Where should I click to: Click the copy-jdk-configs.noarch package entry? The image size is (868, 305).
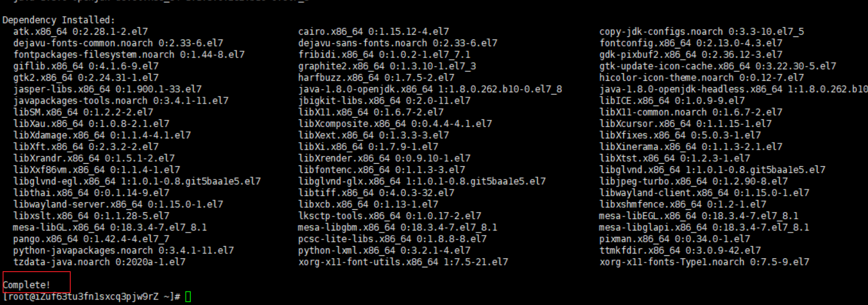click(701, 32)
